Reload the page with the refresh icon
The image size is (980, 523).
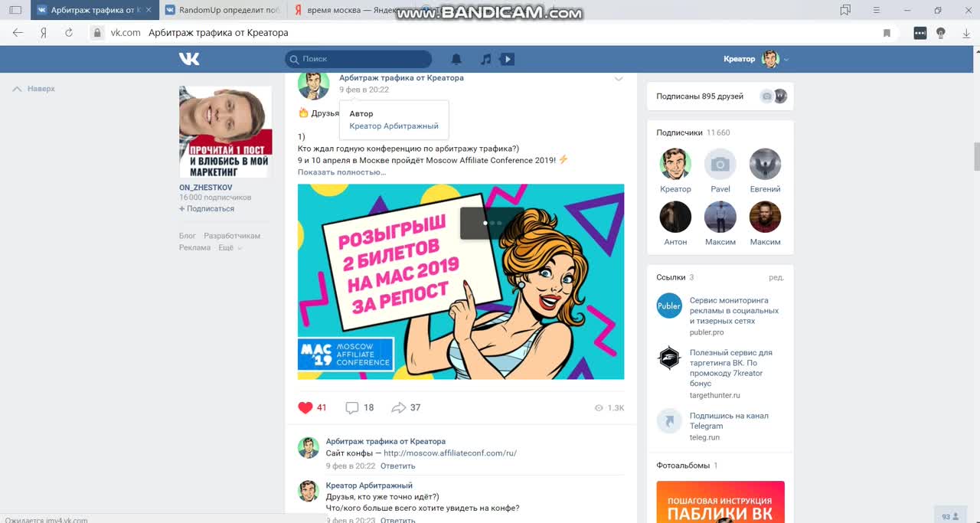click(69, 33)
